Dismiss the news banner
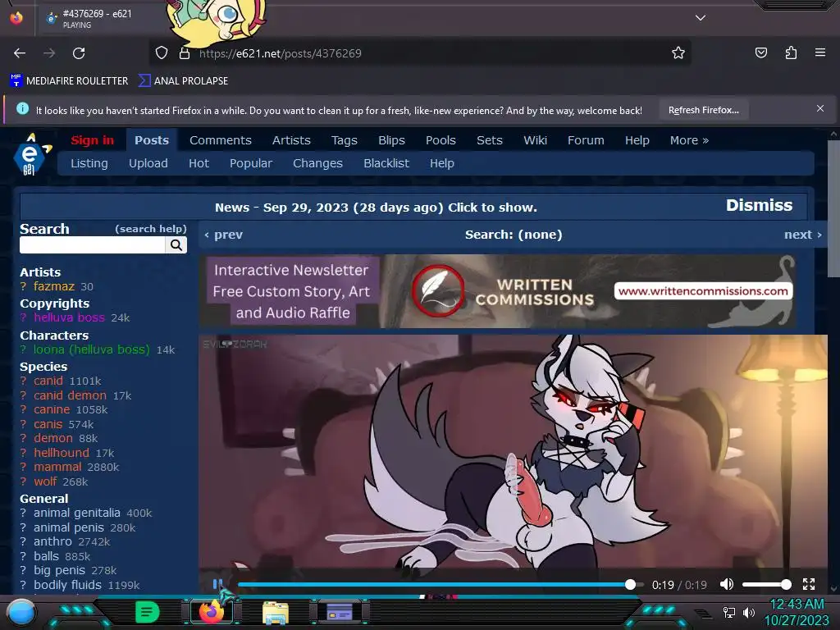Screen dimensions: 840x630 click(759, 205)
